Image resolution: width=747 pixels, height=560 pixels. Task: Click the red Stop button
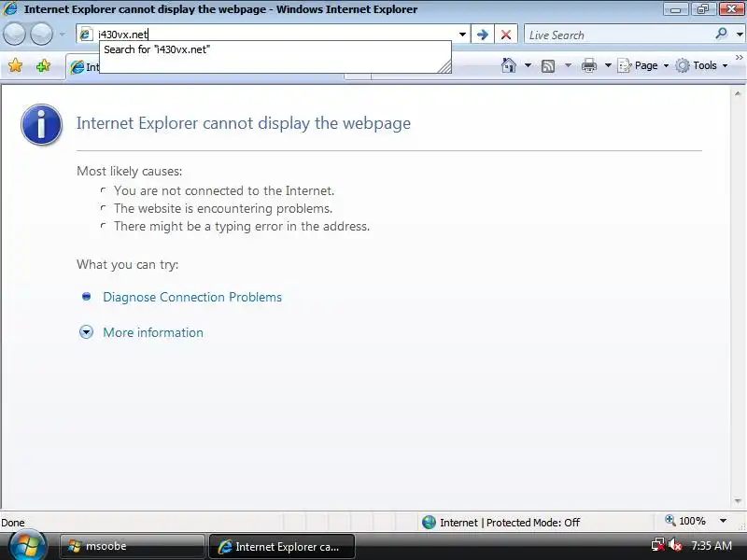pyautogui.click(x=506, y=35)
